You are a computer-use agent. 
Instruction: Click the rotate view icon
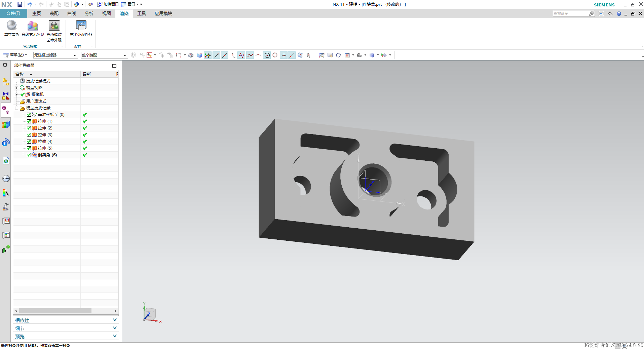click(338, 55)
